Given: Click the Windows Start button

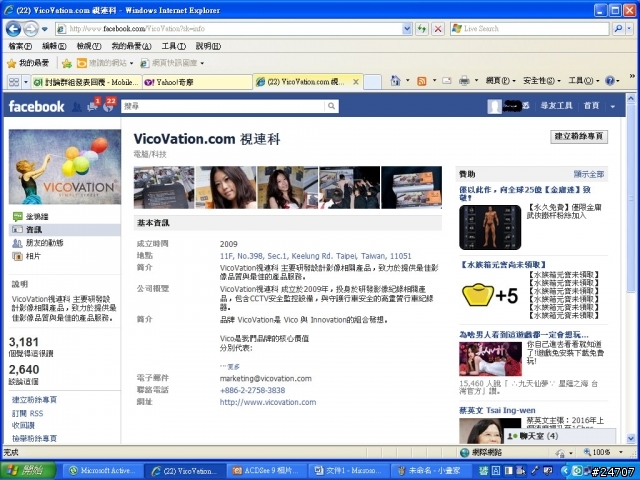Looking at the screenshot, I should 29,471.
